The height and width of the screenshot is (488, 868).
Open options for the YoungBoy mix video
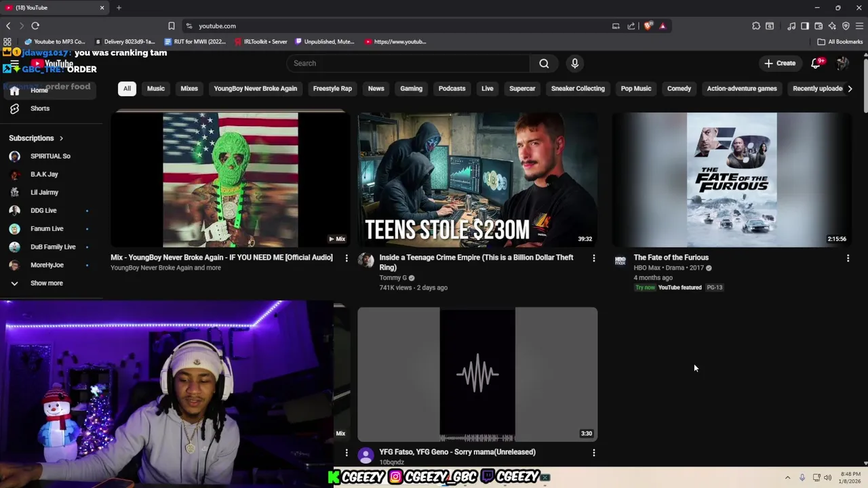coord(347,258)
